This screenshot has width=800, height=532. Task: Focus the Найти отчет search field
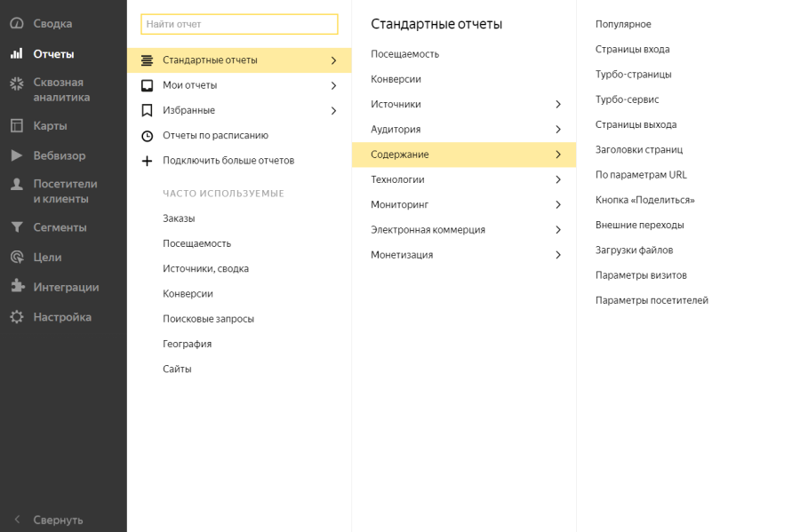[x=239, y=24]
